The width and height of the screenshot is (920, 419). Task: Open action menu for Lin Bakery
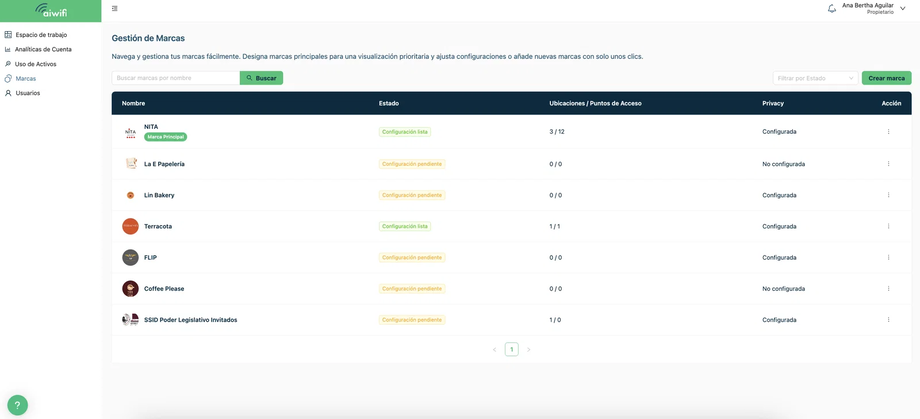coord(888,195)
